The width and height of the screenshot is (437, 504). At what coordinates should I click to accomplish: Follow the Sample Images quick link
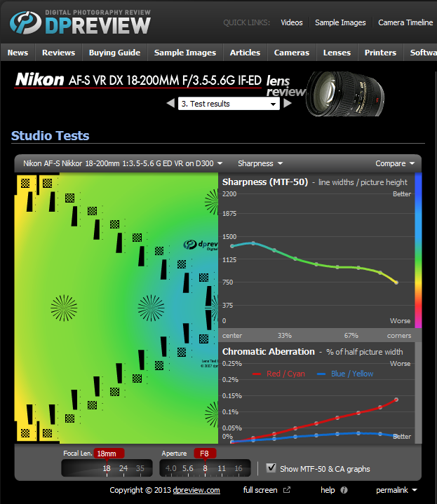[x=340, y=22]
